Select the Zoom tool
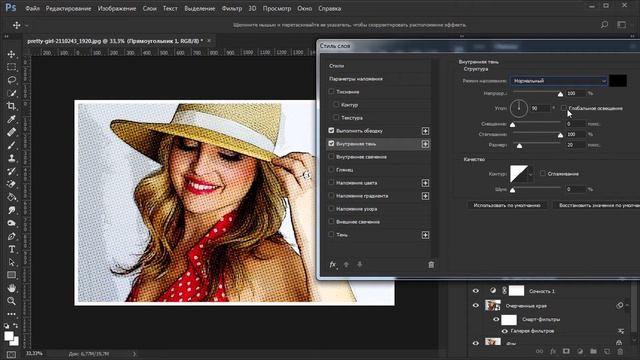This screenshot has height=360, width=640. coord(11,301)
